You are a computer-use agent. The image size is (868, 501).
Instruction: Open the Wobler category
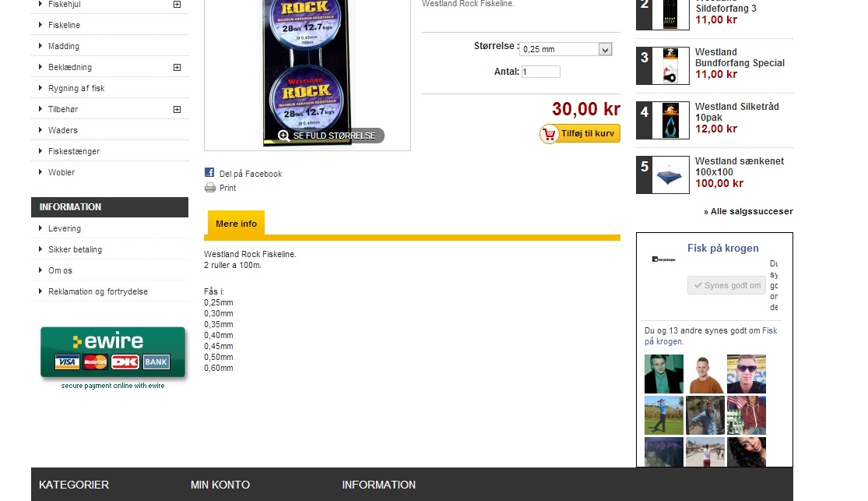coord(61,172)
